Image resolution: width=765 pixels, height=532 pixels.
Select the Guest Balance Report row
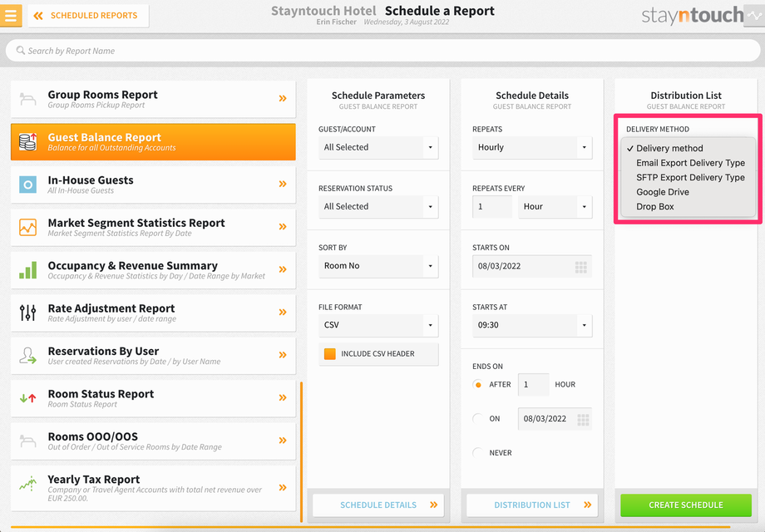(x=153, y=142)
